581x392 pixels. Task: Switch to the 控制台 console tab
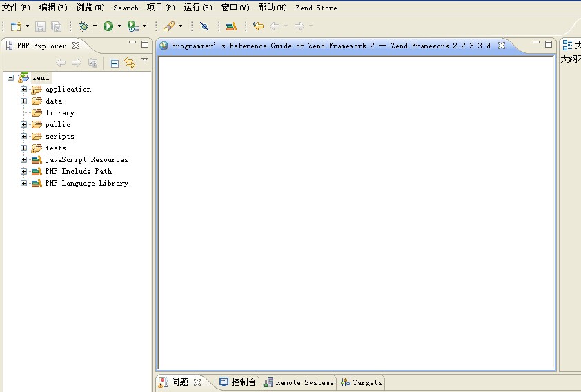pyautogui.click(x=238, y=382)
